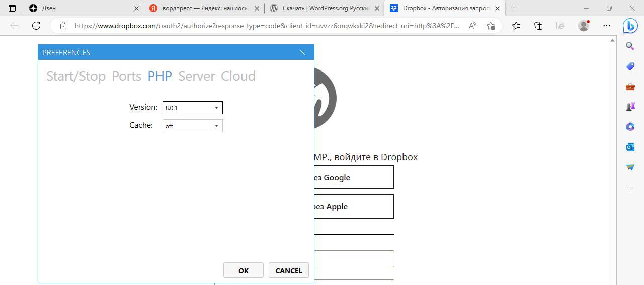644x285 pixels.
Task: Click the browser address bar URL
Action: 267,26
